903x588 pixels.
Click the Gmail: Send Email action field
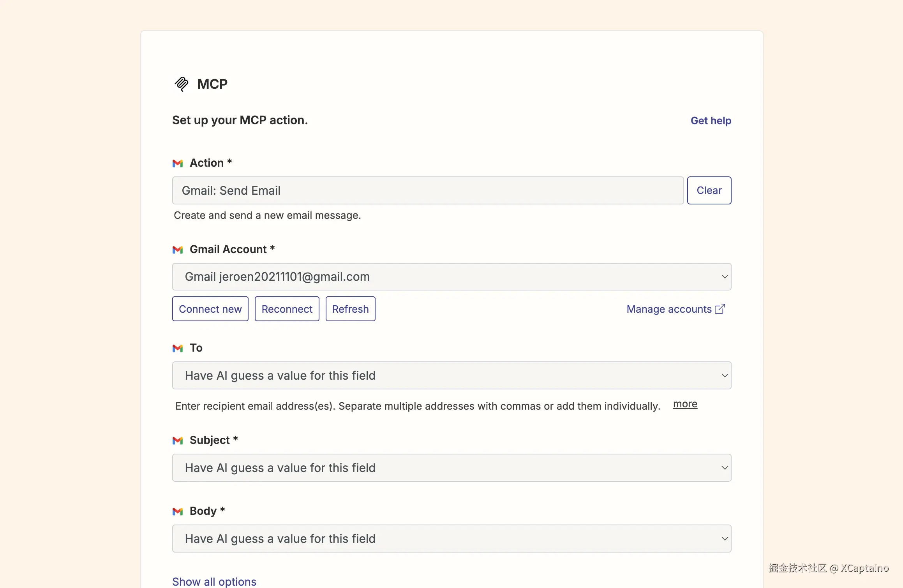pos(428,190)
